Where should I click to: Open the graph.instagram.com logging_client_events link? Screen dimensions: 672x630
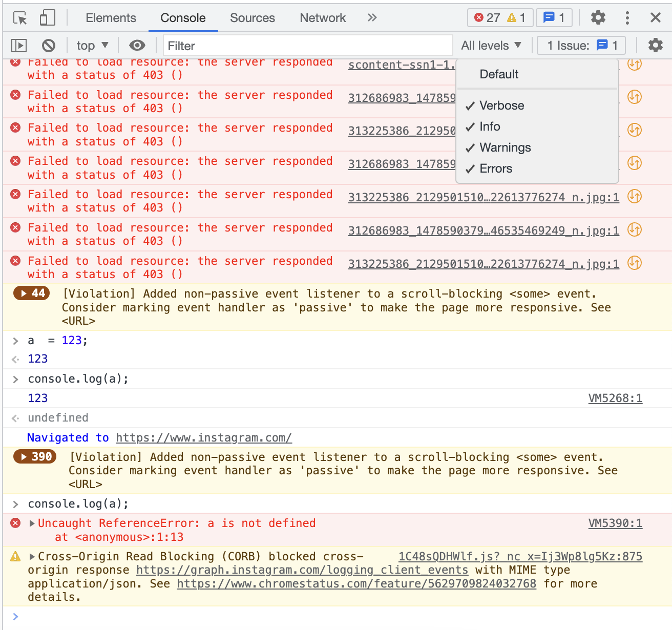pyautogui.click(x=302, y=570)
